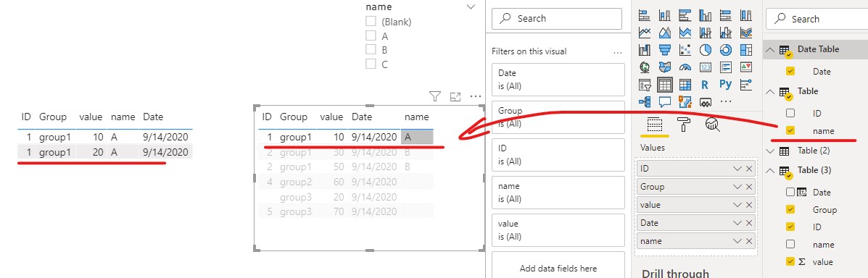Viewport: 868px width, 278px height.
Task: Check option A in the name slicer
Action: (371, 36)
